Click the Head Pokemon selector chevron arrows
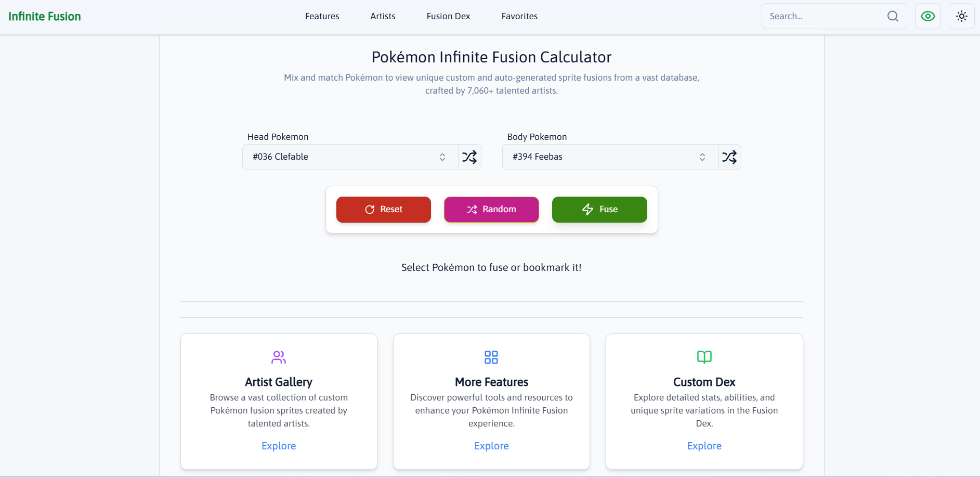This screenshot has height=478, width=980. [442, 157]
